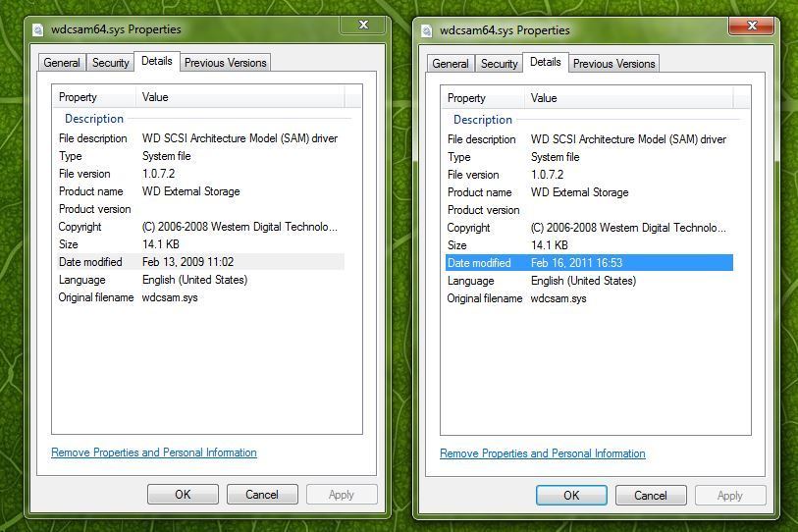Click Property column header in right window
Image resolution: width=798 pixels, height=532 pixels.
pos(483,98)
